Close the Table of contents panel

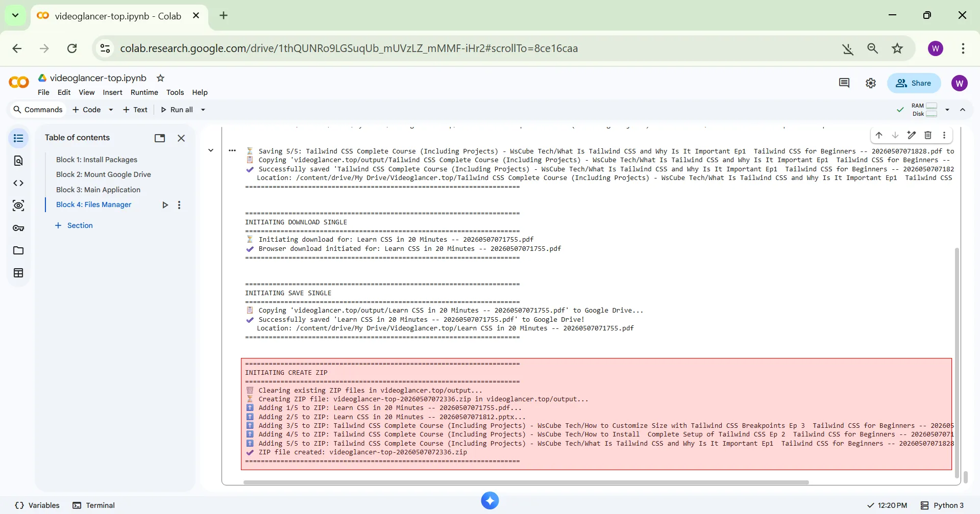[x=181, y=138]
